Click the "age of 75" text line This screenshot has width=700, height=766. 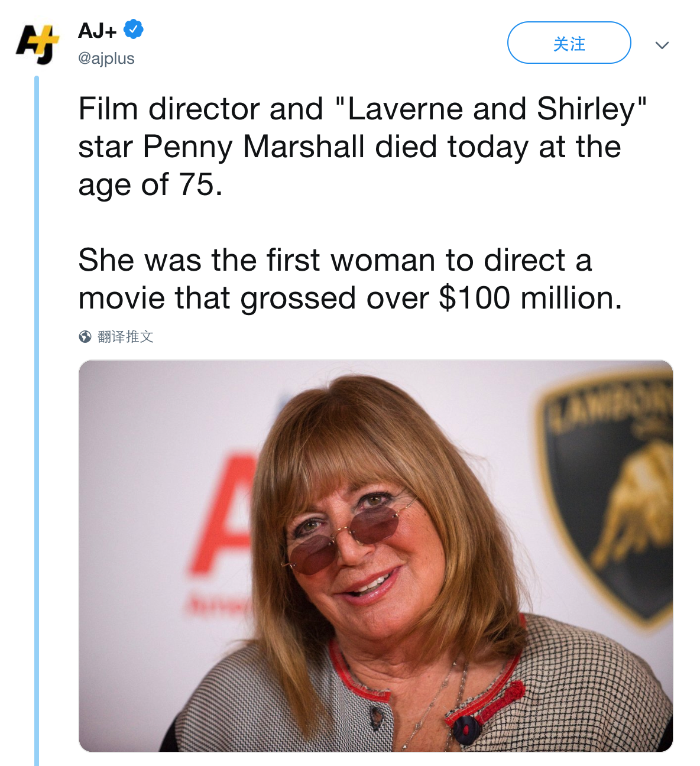pos(150,184)
